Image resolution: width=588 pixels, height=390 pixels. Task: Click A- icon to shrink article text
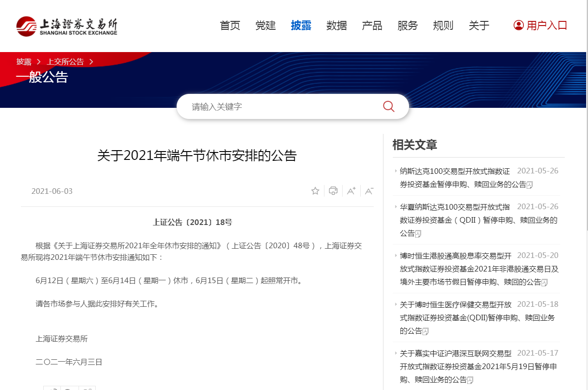[x=369, y=191]
